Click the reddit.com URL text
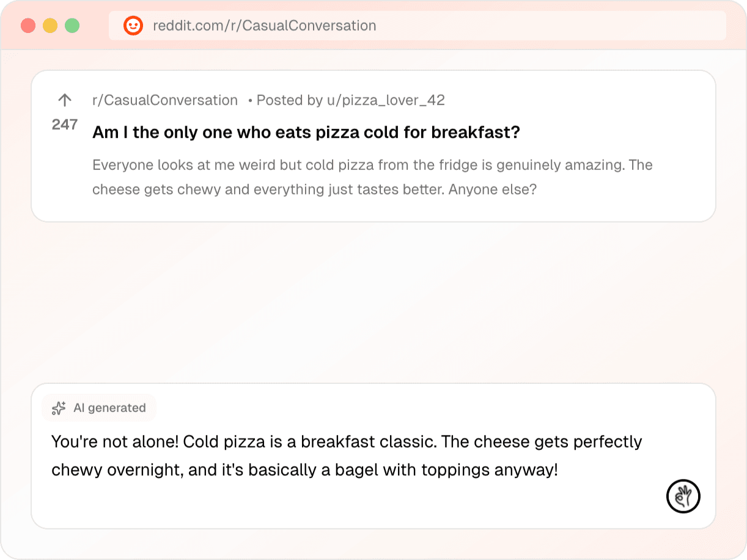Viewport: 747px width, 560px height. pyautogui.click(x=266, y=26)
